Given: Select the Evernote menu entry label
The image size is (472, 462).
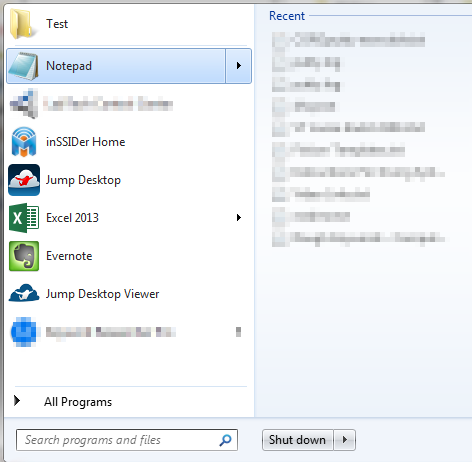Looking at the screenshot, I should pyautogui.click(x=69, y=256).
